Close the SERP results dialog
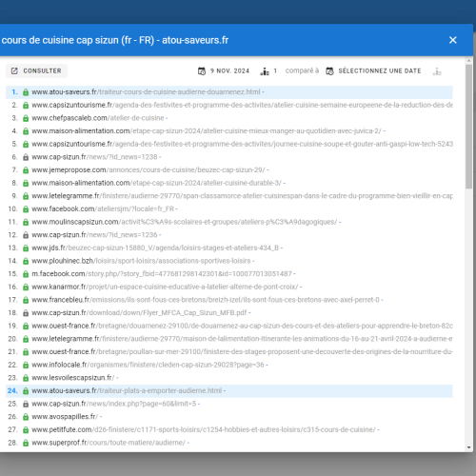476x476 pixels. pos(453,40)
